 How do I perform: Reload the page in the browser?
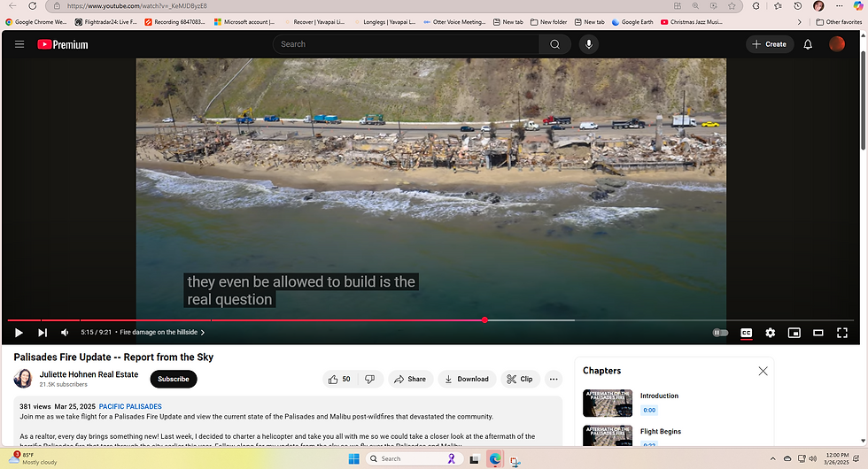click(33, 5)
